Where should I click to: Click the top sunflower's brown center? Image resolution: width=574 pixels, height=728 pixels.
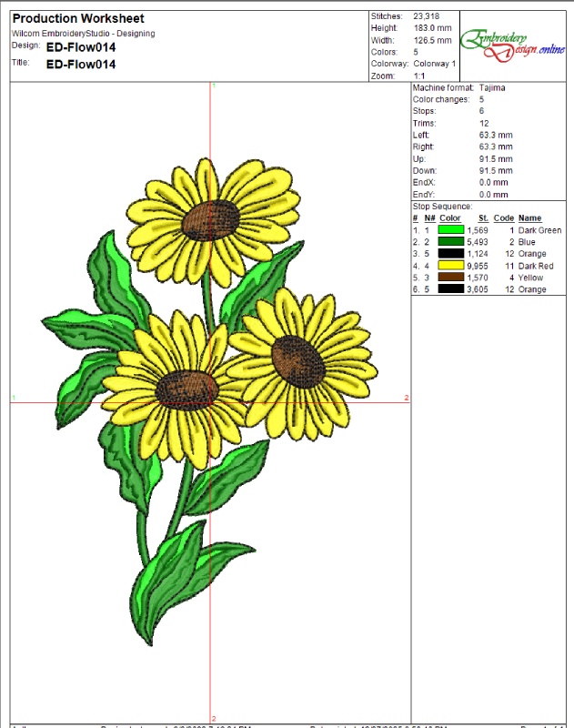click(212, 219)
